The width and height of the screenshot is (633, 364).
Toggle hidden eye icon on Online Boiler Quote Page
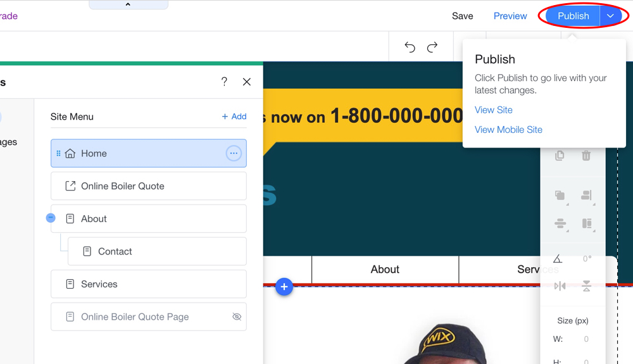pos(237,317)
